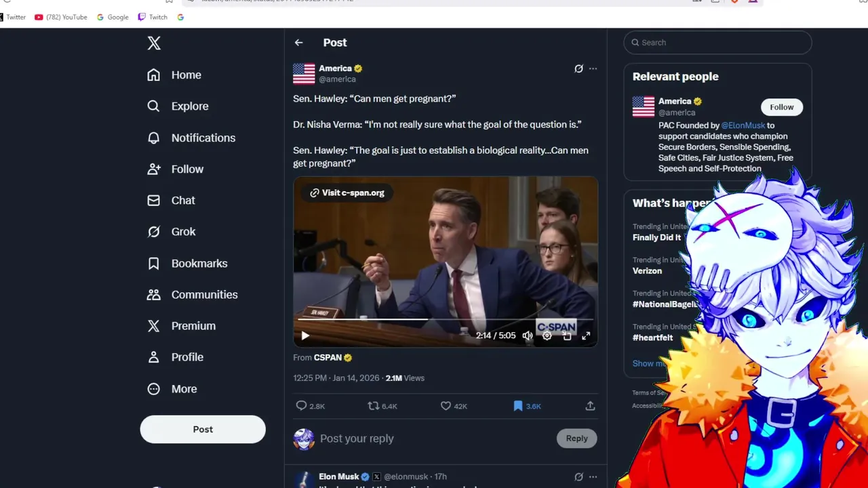Open Bookmarks from the sidebar
The width and height of the screenshot is (868, 488).
point(187,263)
